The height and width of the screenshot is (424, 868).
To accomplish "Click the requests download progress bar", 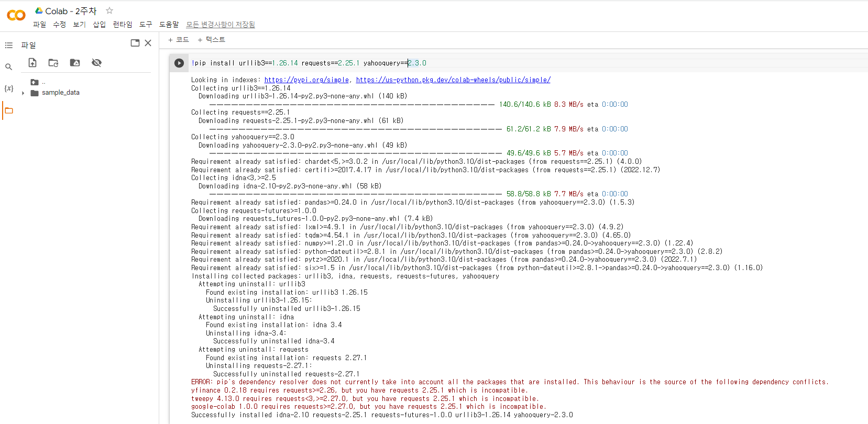I will (355, 129).
